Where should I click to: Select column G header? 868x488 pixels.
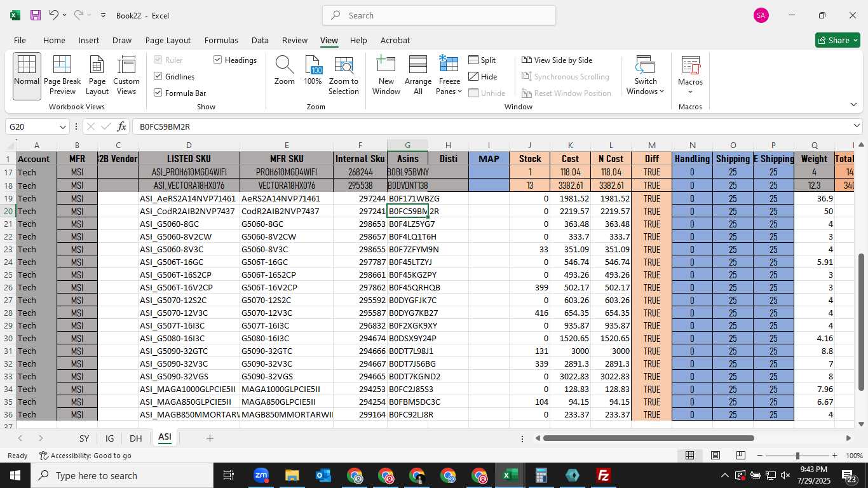pos(407,146)
